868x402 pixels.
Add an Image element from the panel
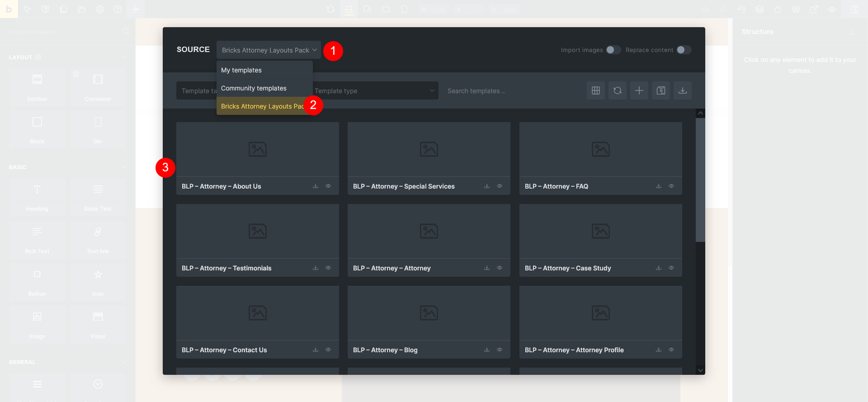tap(37, 324)
